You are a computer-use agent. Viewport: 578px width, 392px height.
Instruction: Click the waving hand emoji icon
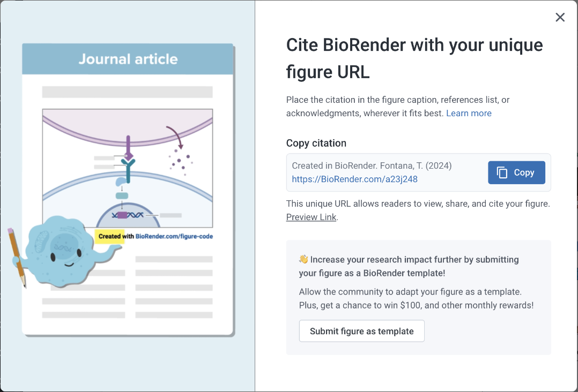pos(303,260)
